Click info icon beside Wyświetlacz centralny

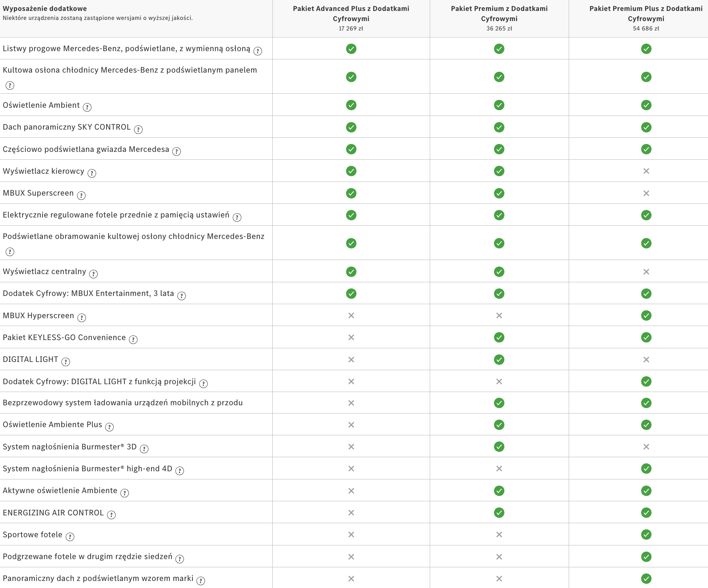(x=94, y=274)
